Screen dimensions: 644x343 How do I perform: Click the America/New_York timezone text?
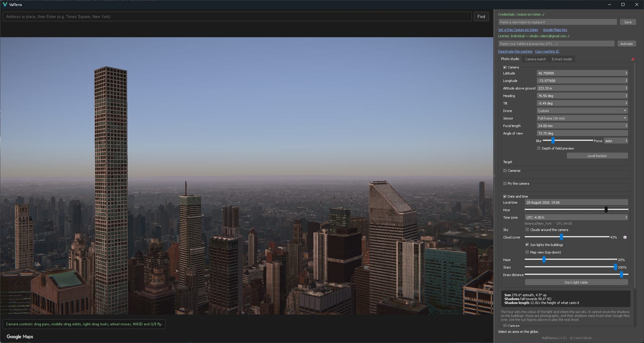tap(538, 223)
